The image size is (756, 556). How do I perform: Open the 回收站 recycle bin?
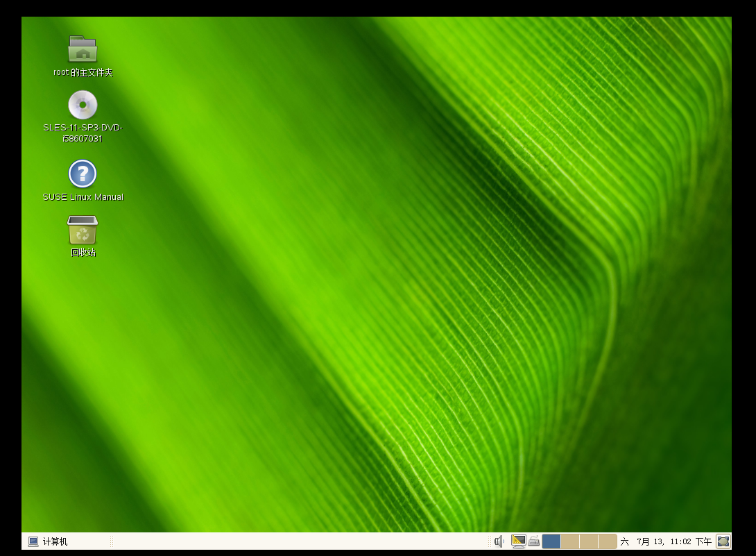(x=82, y=229)
